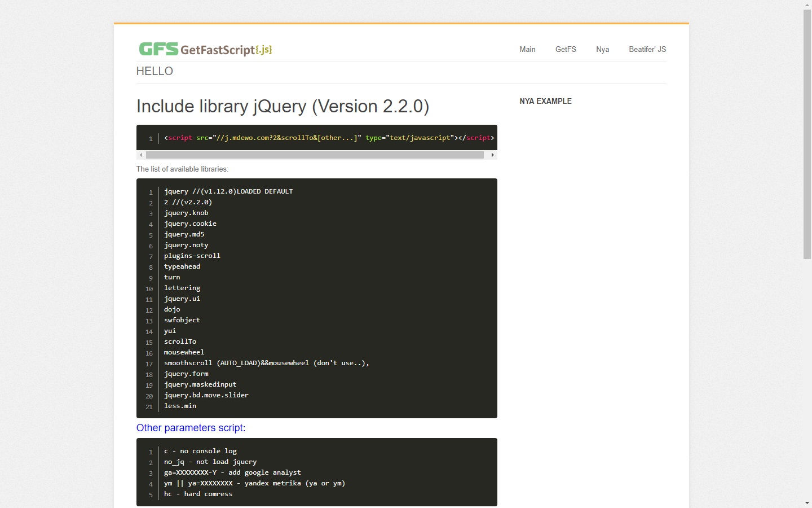Click the page scrollbar down arrow
Image resolution: width=812 pixels, height=508 pixels.
click(807, 503)
